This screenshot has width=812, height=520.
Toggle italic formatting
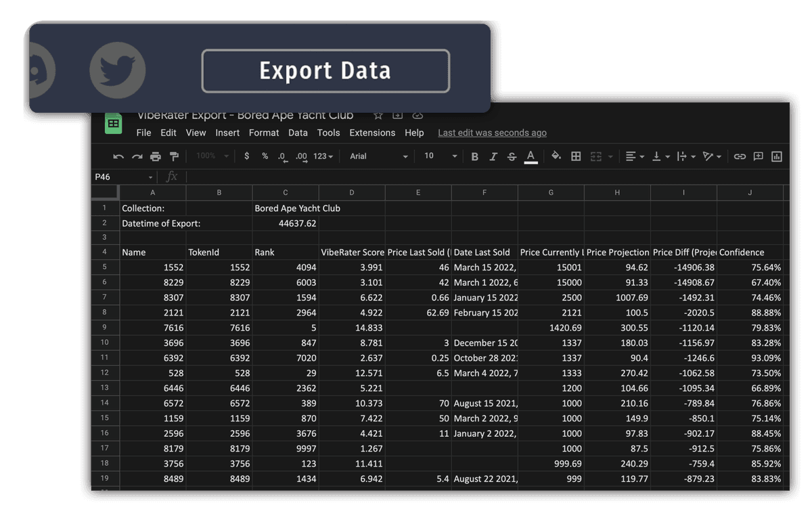(x=493, y=156)
